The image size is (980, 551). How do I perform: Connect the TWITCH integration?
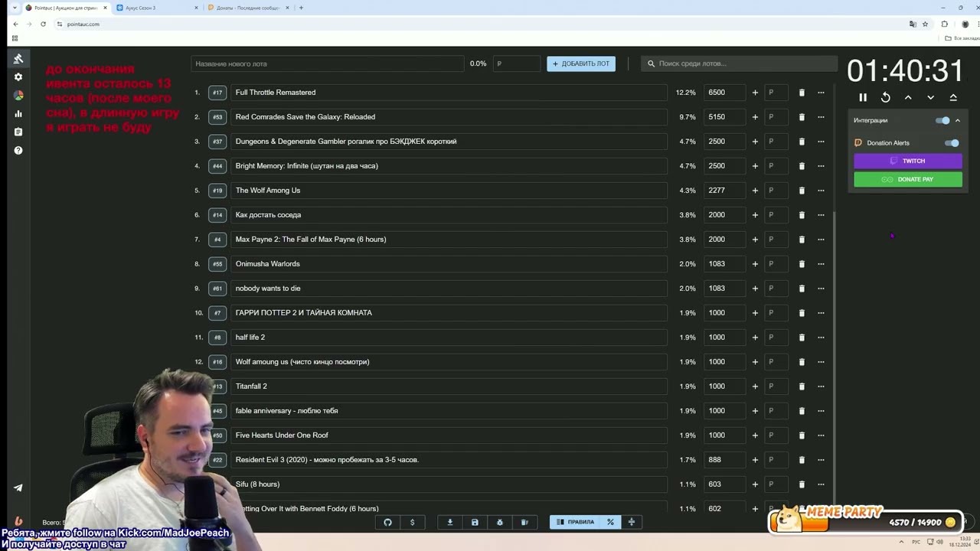908,161
